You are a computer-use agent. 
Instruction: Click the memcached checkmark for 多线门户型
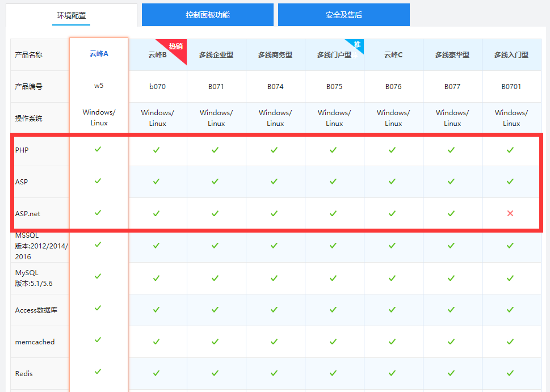[x=333, y=341]
